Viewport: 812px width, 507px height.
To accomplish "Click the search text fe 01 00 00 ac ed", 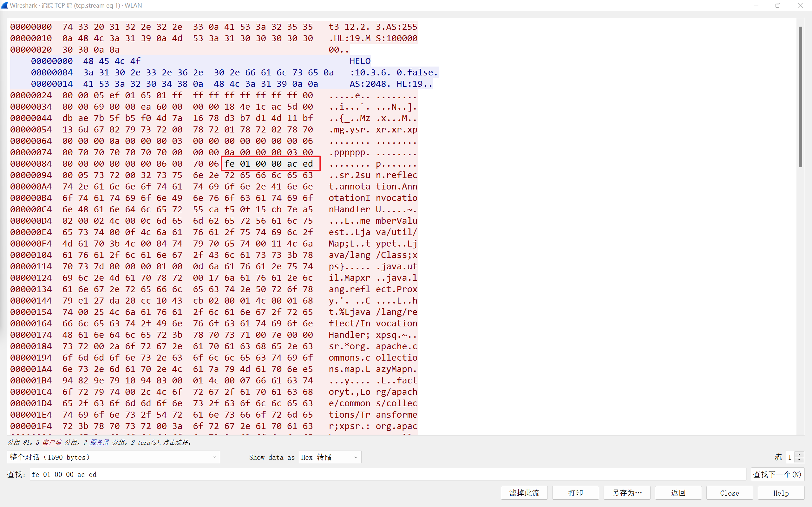I will pos(64,474).
